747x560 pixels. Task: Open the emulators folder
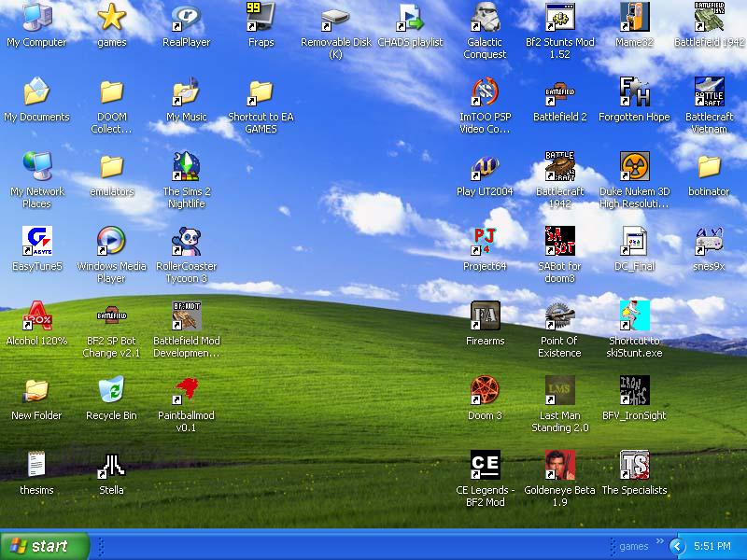(111, 168)
